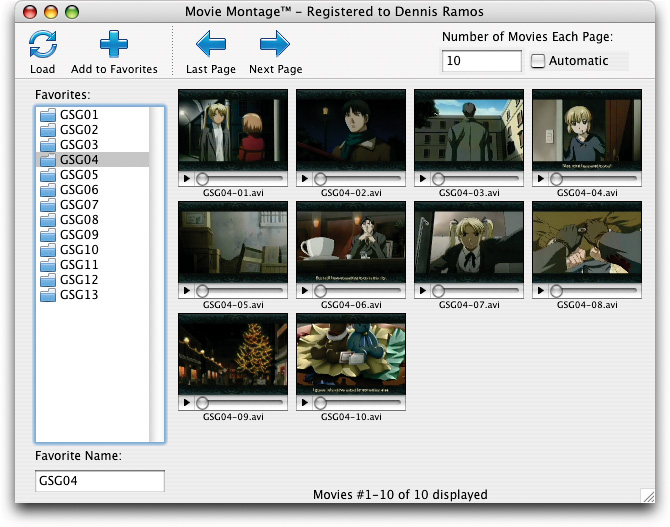670x527 pixels.
Task: Click the GSG04-07.avi video thumbnail
Action: click(x=469, y=242)
